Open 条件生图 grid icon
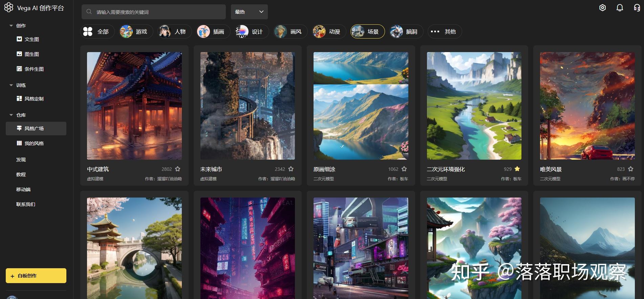This screenshot has height=299, width=644. 19,69
